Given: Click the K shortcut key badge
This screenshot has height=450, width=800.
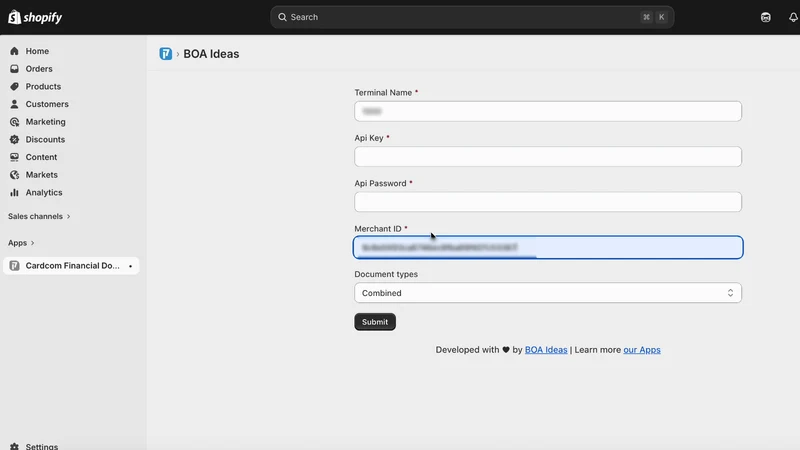Looking at the screenshot, I should tap(661, 17).
